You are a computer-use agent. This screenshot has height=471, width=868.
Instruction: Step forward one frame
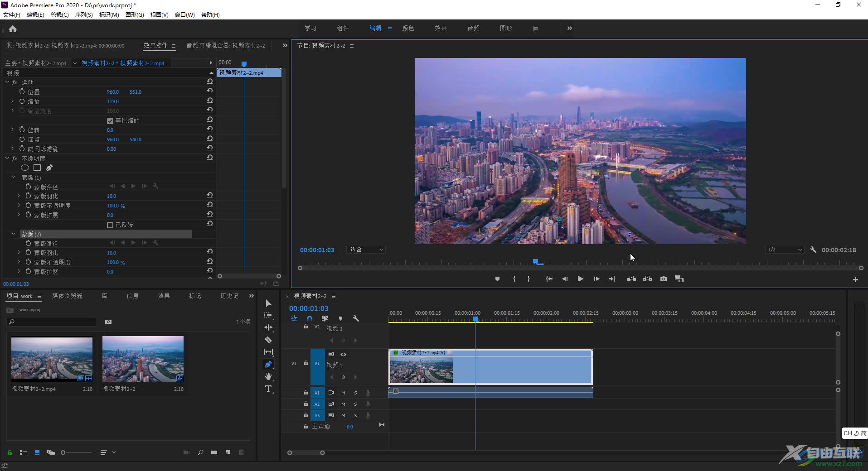(596, 279)
